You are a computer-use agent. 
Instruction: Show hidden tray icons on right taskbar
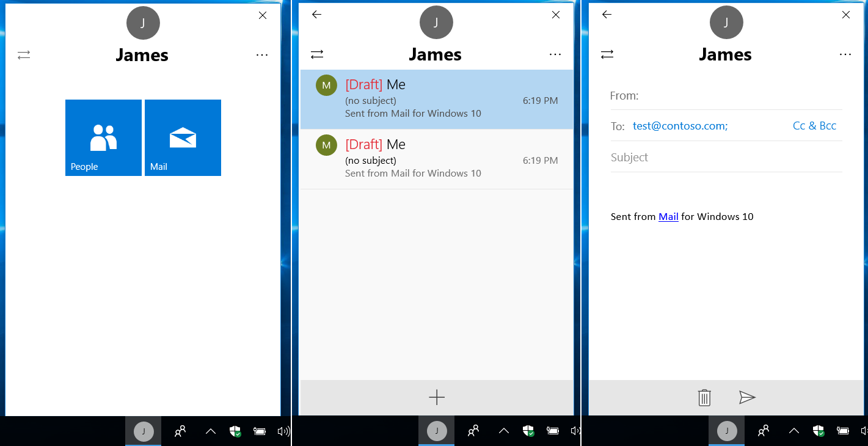794,431
